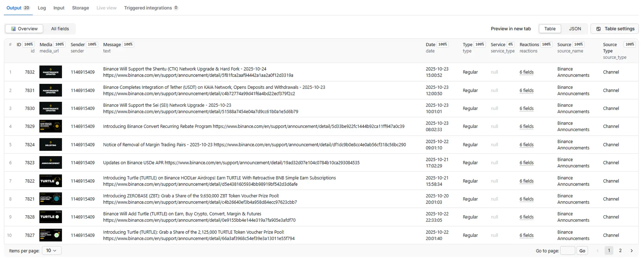Open Delisting thumbnail in row 7824
The width and height of the screenshot is (644, 259).
click(x=50, y=145)
